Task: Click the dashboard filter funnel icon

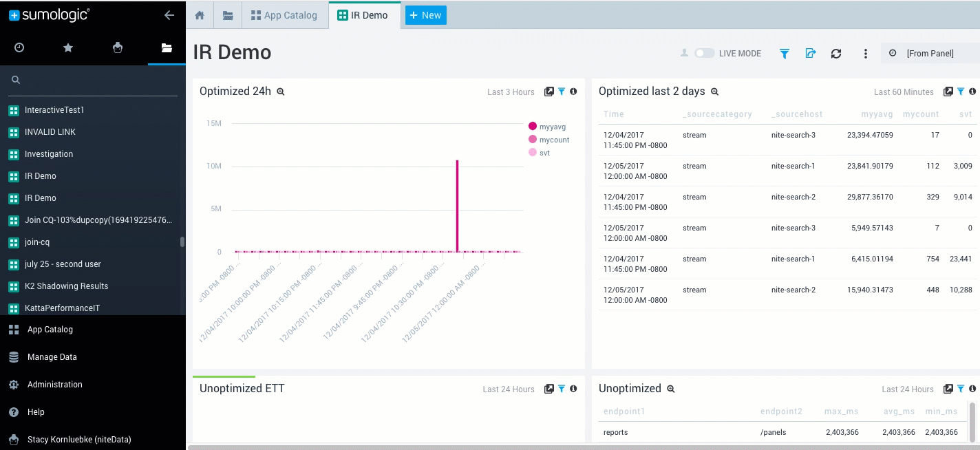Action: tap(784, 54)
